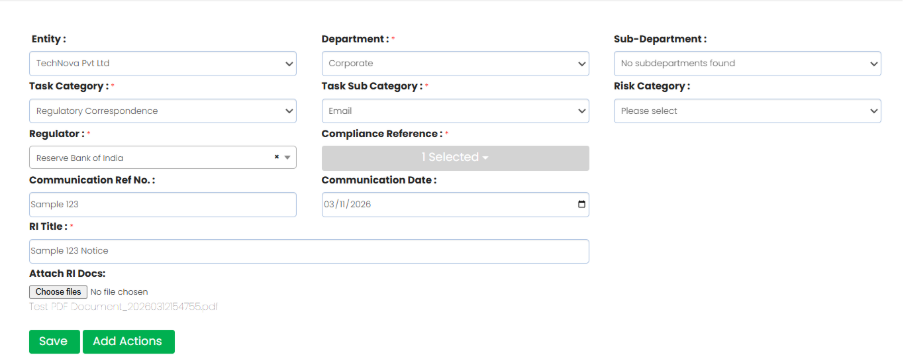Image resolution: width=903 pixels, height=363 pixels.
Task: Expand the Regulator dropdown arrow
Action: click(287, 157)
